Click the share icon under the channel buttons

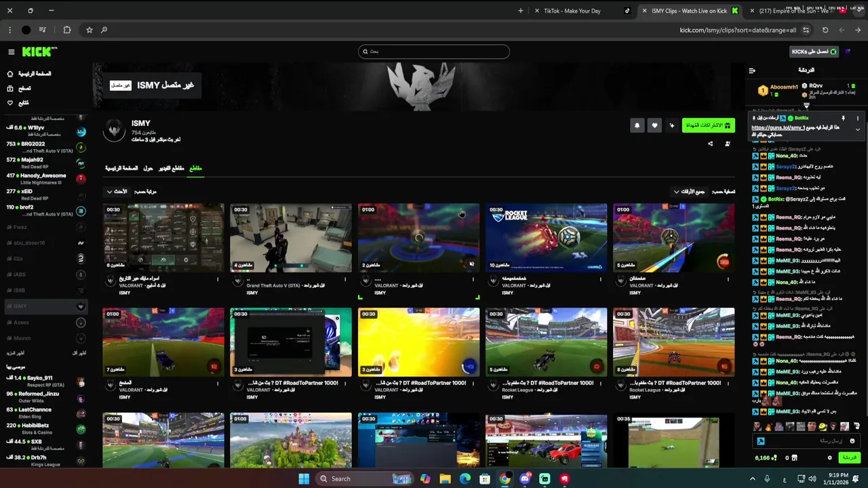(710, 144)
